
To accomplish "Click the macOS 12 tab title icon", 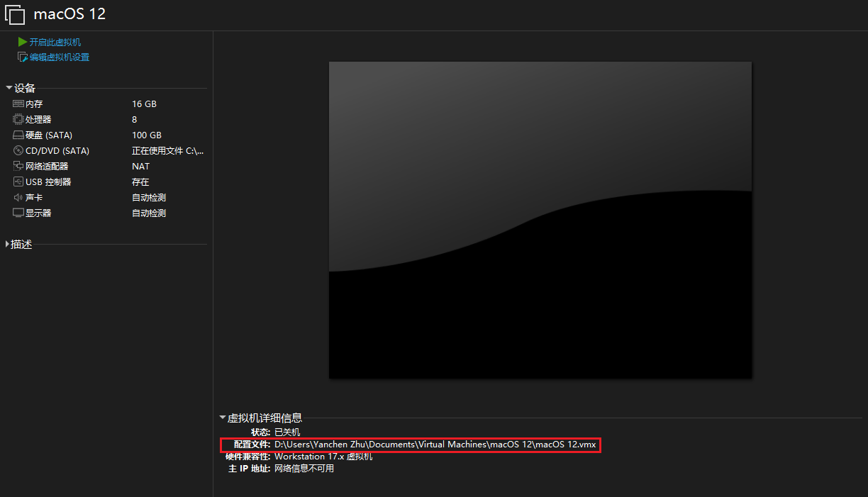I will tap(15, 15).
